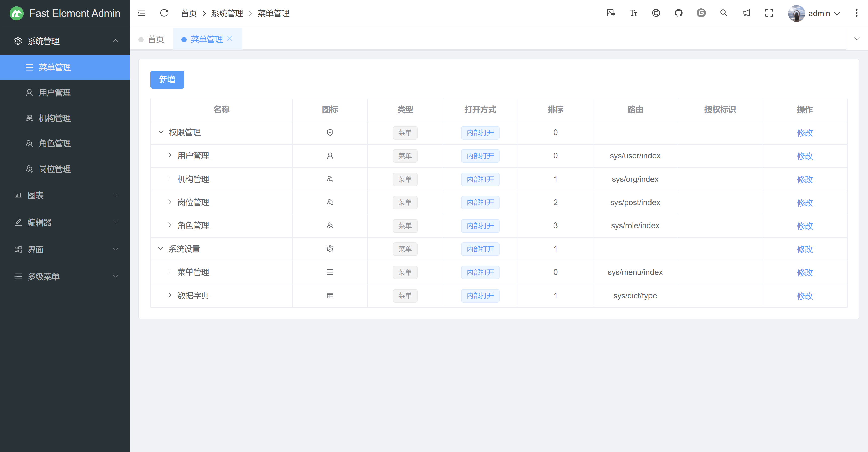Click 系统管理 in the breadcrumb
Screen dimensions: 868x452
pos(227,14)
